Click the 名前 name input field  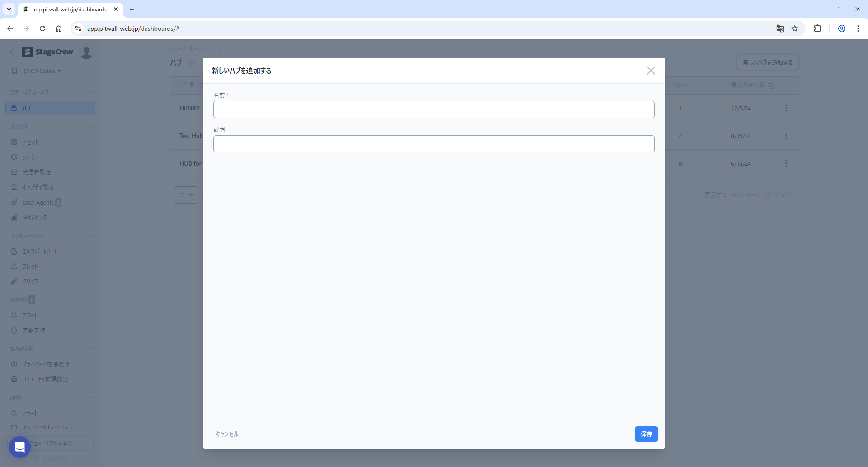coord(434,110)
